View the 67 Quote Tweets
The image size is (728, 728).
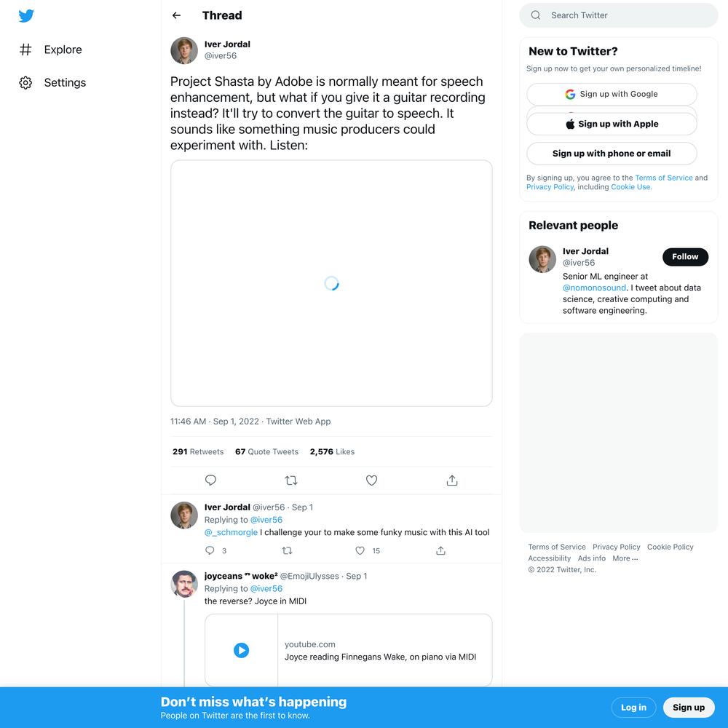[266, 452]
